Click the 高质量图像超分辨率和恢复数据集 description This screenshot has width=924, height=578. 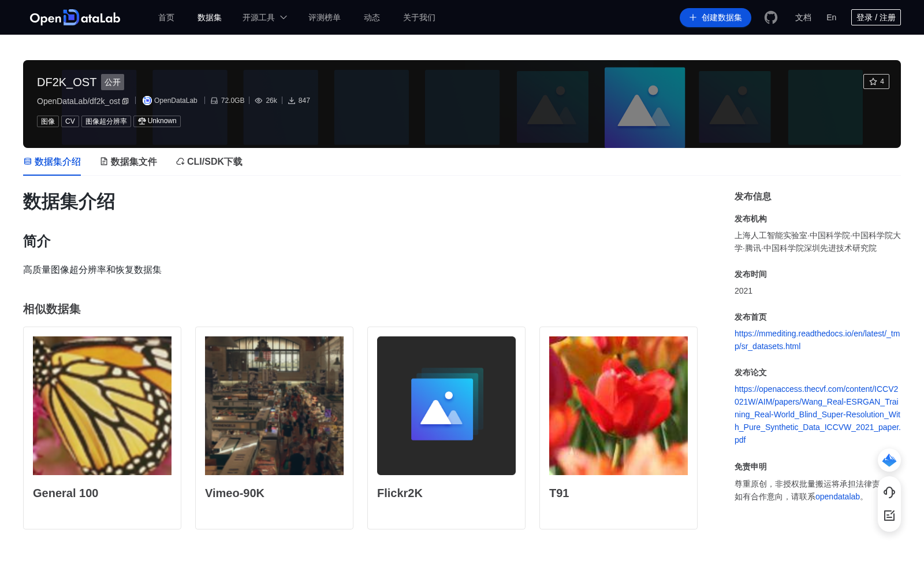point(92,270)
